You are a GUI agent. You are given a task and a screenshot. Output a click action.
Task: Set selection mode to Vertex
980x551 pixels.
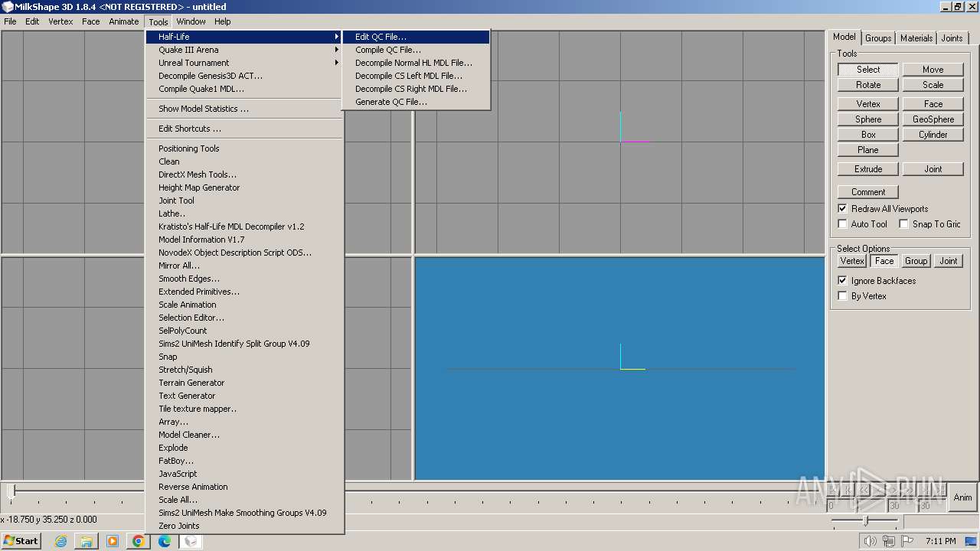pyautogui.click(x=852, y=261)
